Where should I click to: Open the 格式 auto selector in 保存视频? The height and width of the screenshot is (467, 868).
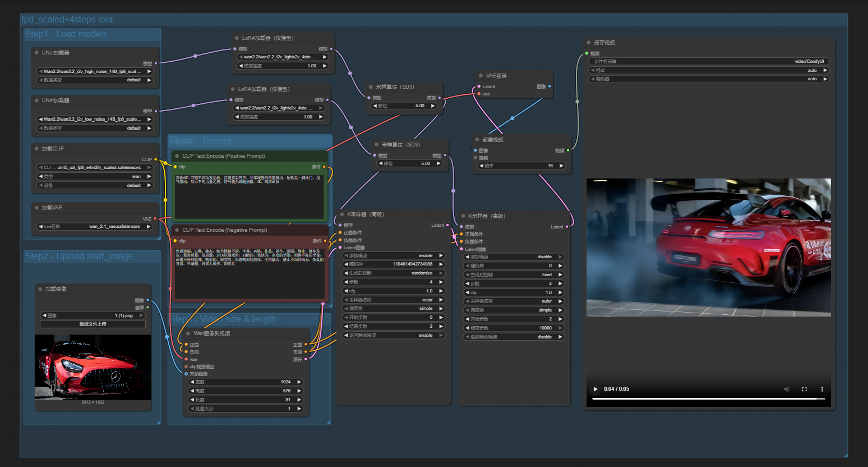click(x=709, y=71)
